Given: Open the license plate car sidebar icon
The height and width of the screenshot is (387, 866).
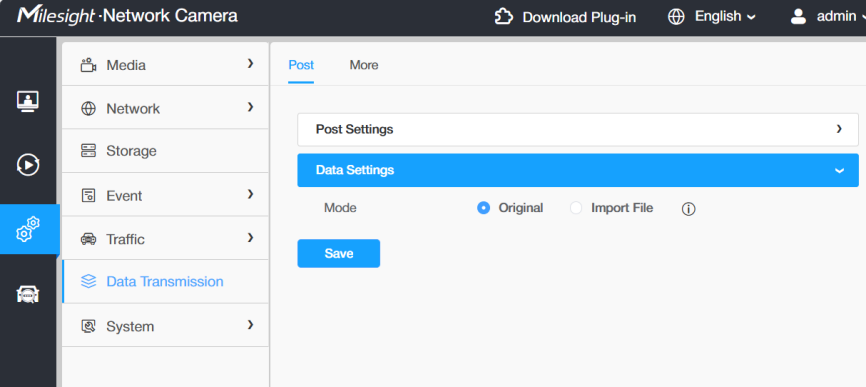Looking at the screenshot, I should click(28, 294).
